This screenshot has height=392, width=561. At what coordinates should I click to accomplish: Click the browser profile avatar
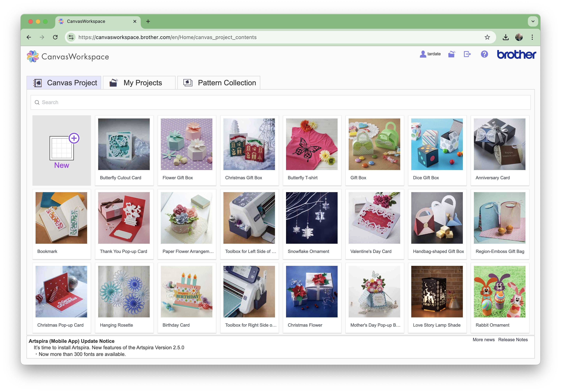(x=519, y=37)
